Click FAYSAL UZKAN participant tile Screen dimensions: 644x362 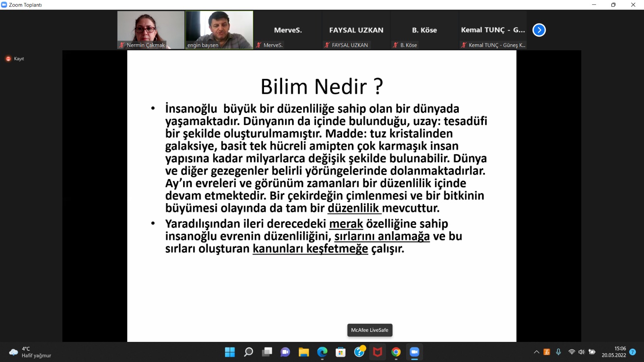click(x=356, y=30)
